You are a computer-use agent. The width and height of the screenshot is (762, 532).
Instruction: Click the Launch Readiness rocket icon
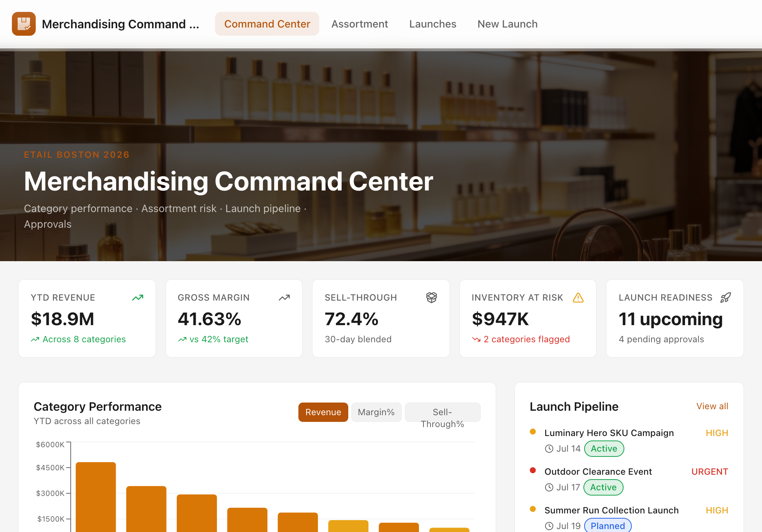point(726,298)
